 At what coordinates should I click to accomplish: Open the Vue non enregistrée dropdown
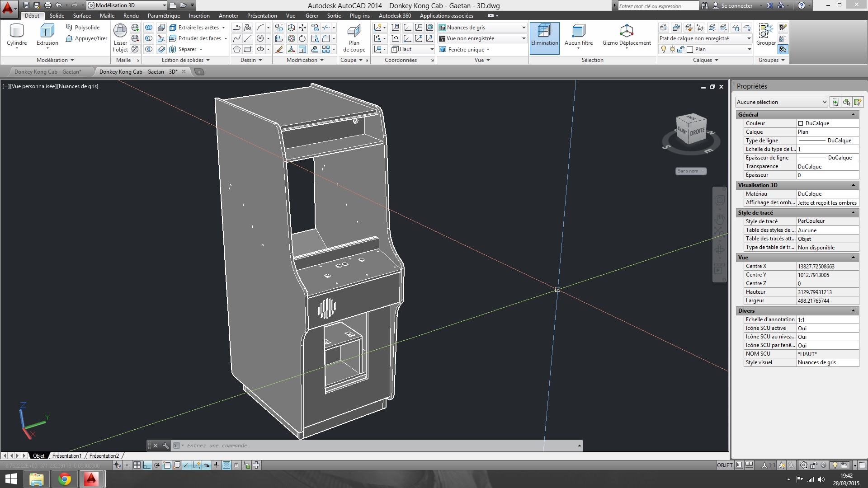tap(482, 38)
